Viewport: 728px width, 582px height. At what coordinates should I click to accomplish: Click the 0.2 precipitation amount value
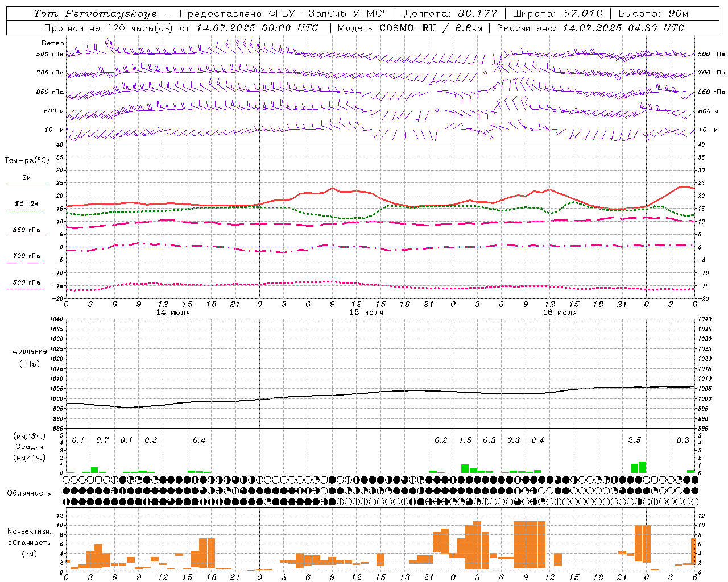click(x=441, y=440)
